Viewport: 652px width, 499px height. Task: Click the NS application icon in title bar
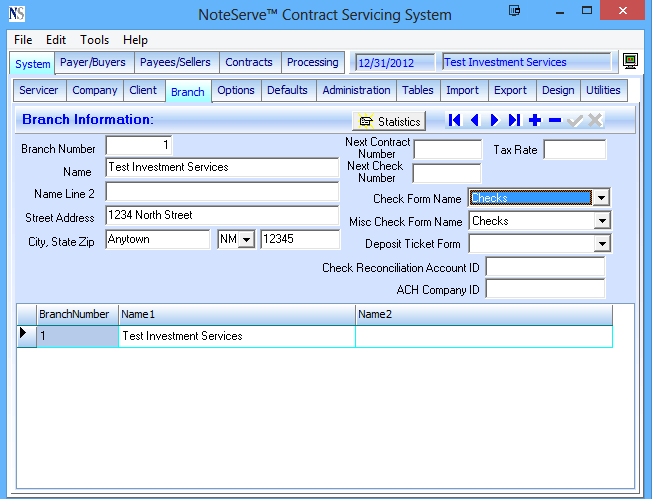coord(16,14)
